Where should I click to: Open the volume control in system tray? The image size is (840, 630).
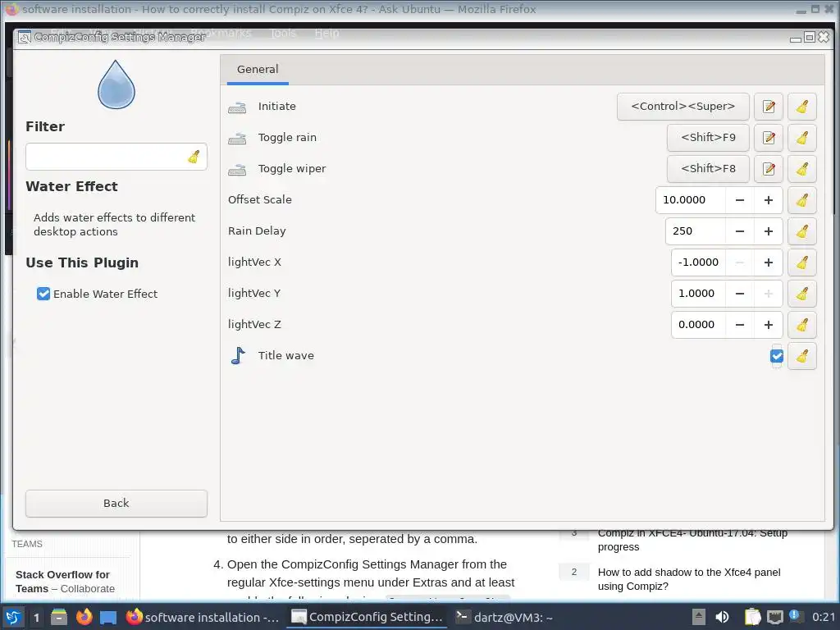click(x=722, y=617)
